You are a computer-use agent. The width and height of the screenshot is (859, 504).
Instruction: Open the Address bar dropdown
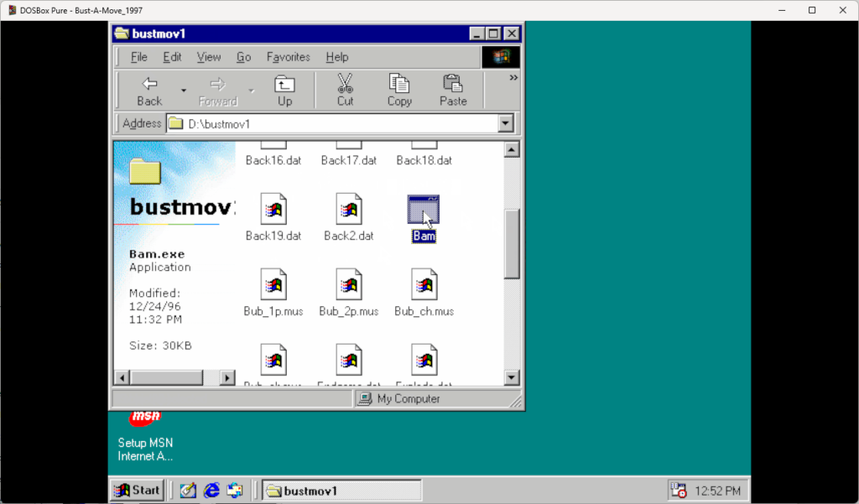click(505, 123)
